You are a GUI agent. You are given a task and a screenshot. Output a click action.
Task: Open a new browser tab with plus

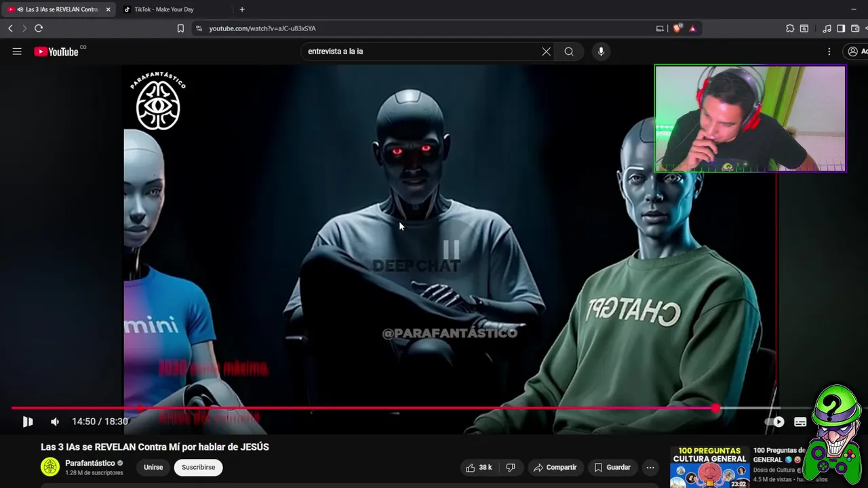pyautogui.click(x=242, y=9)
